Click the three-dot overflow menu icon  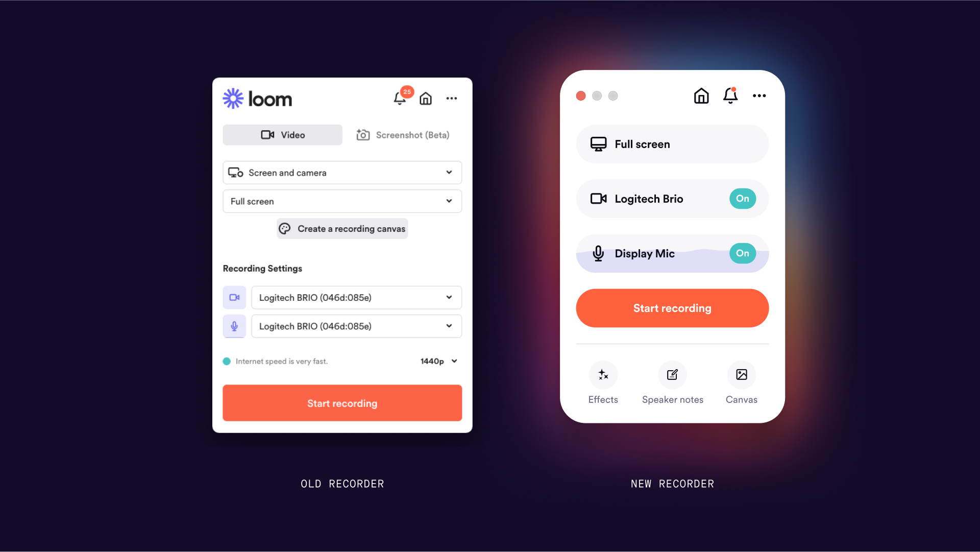pyautogui.click(x=452, y=98)
